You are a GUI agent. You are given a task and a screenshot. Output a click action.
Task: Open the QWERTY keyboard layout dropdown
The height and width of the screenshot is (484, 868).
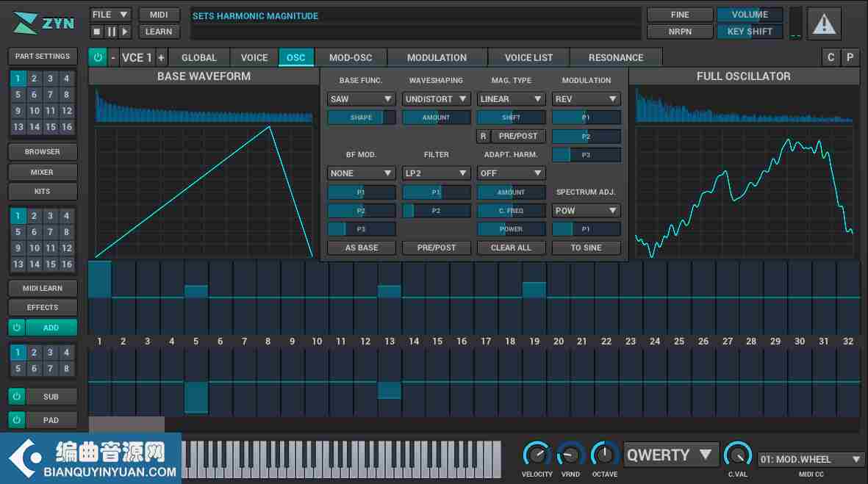click(671, 455)
